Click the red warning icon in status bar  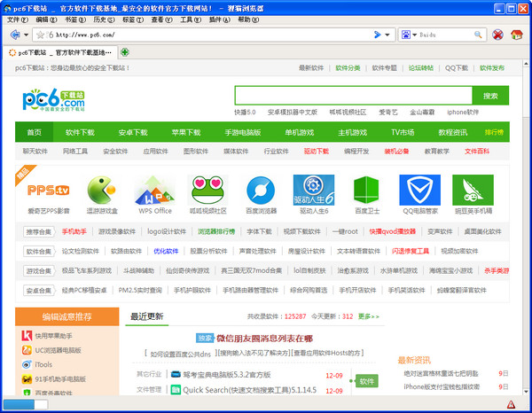(x=511, y=404)
